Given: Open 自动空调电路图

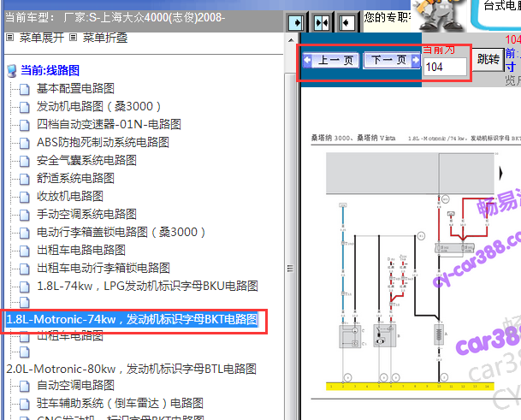Looking at the screenshot, I should point(75,385).
